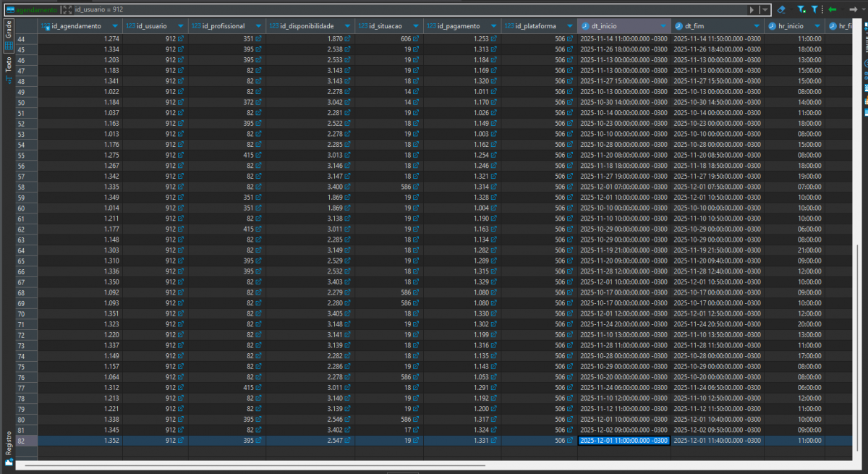
Task: Open id_pagamento column dropdown arrow
Action: point(493,26)
